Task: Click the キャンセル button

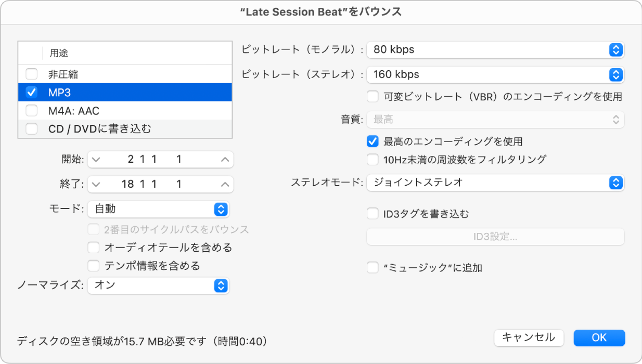Action: pyautogui.click(x=529, y=337)
